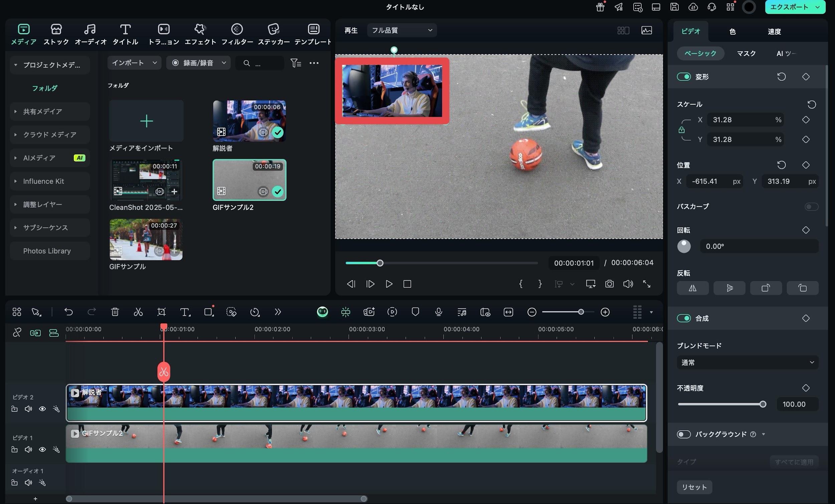
Task: Zoom out timeline with minus icon
Action: tap(532, 312)
